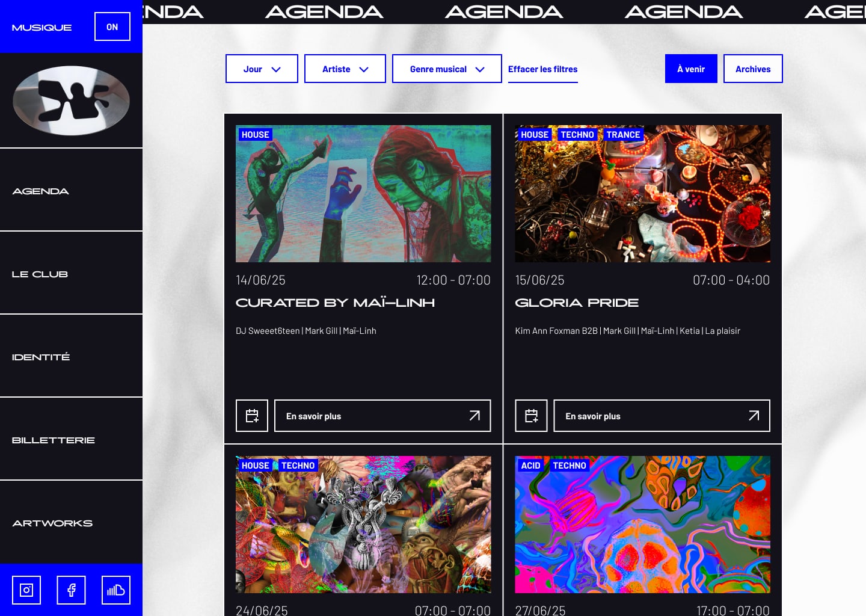The image size is (866, 616).
Task: Open the SoundCloud icon link
Action: 115,590
